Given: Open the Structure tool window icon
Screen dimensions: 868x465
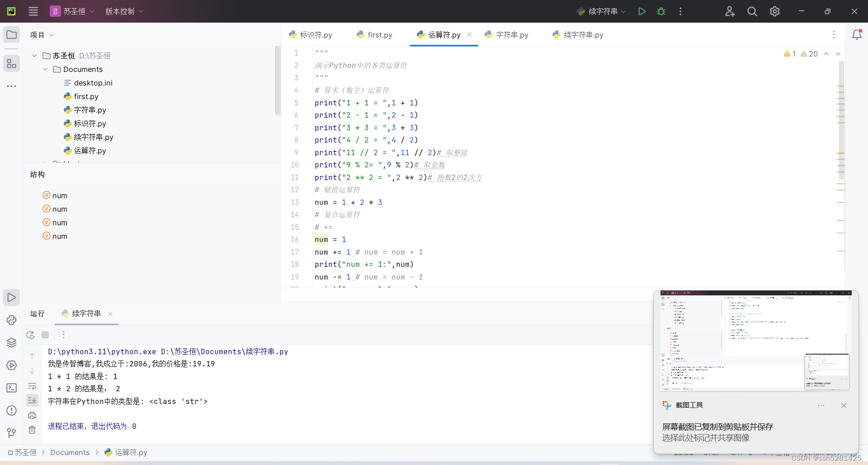Looking at the screenshot, I should click(x=12, y=63).
